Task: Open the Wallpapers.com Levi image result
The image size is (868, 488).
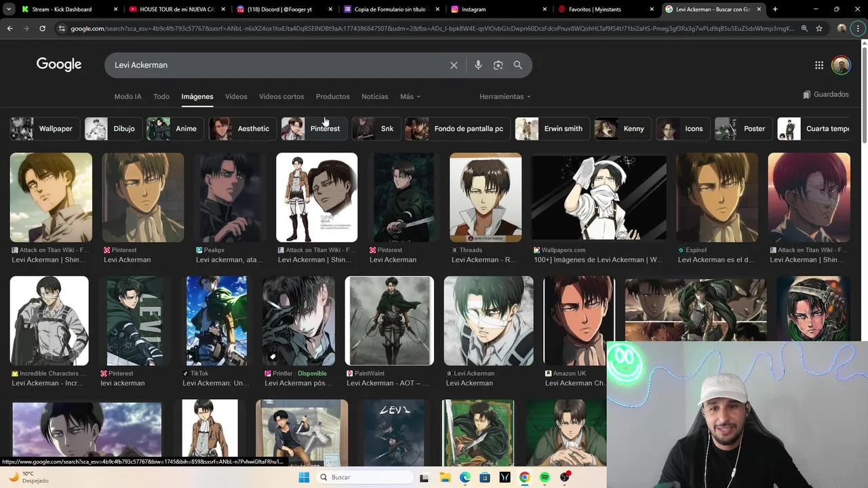Action: click(x=599, y=197)
